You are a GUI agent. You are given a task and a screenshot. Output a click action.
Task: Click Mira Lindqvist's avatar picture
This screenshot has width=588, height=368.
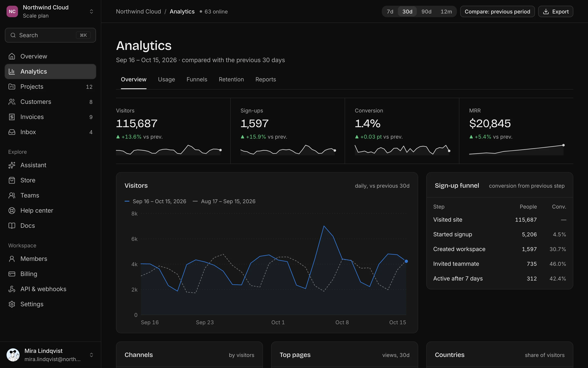pos(13,355)
